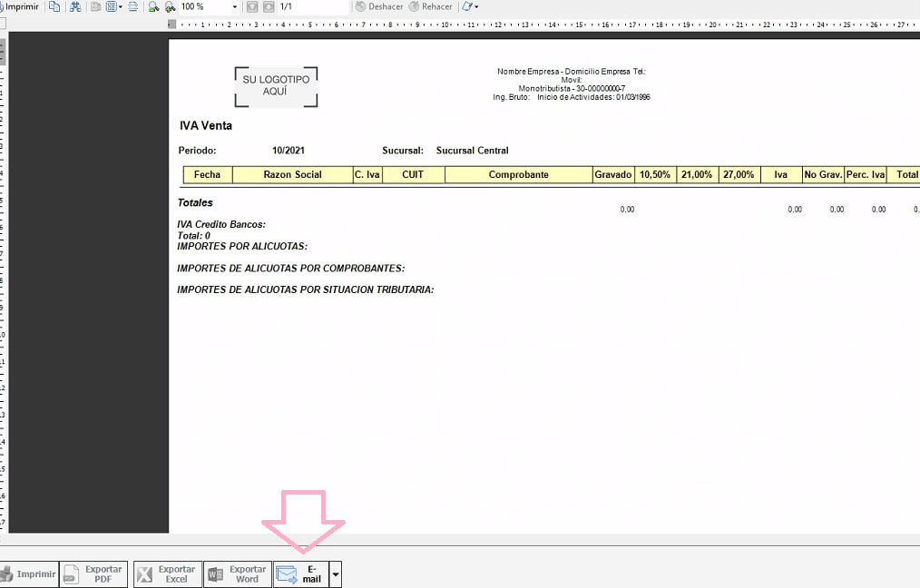Click Imprimir in the top toolbar
The width and height of the screenshot is (920, 588).
pos(20,6)
